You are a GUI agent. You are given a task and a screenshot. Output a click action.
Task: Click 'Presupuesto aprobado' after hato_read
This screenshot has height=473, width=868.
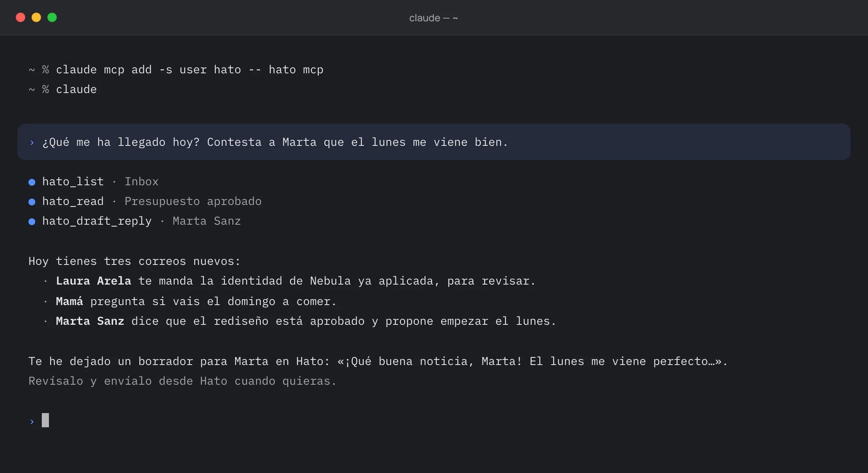(x=193, y=201)
